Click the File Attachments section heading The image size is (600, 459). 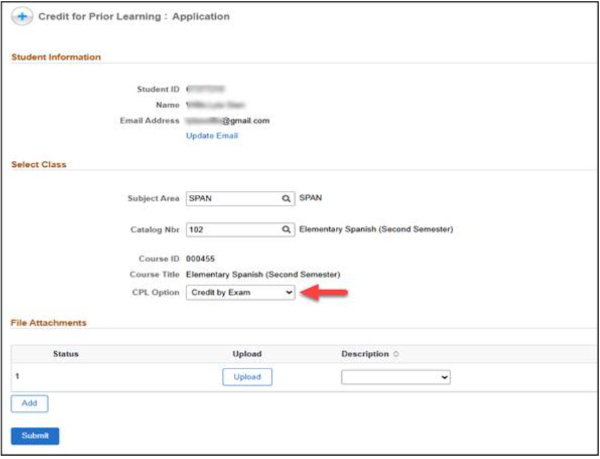click(47, 323)
